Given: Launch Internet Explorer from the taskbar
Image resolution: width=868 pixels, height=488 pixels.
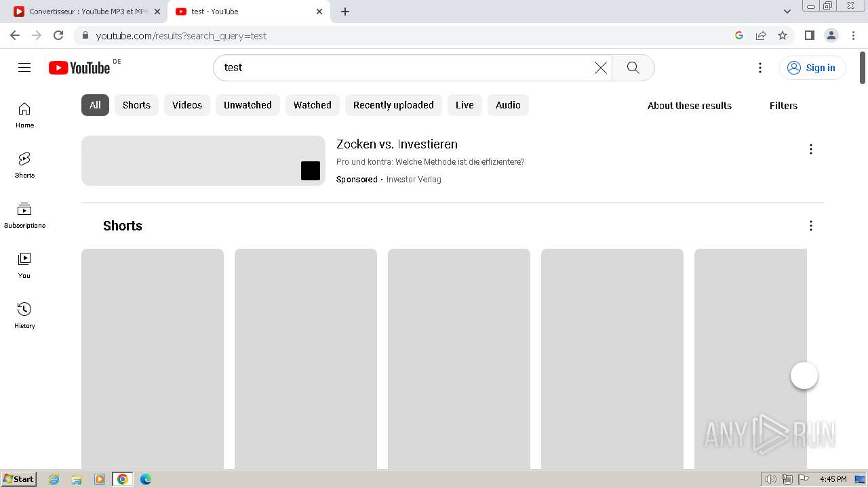Looking at the screenshot, I should point(54,479).
